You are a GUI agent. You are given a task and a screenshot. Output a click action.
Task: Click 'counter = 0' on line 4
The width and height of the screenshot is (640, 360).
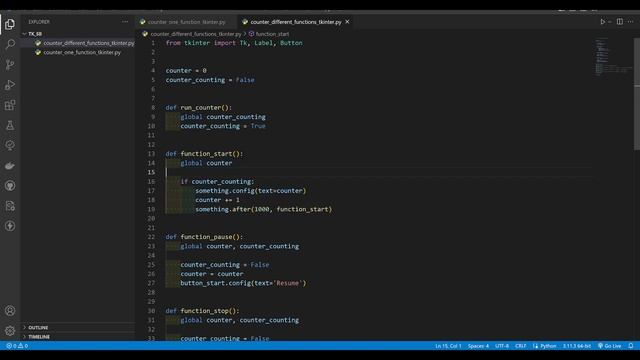[x=186, y=71]
